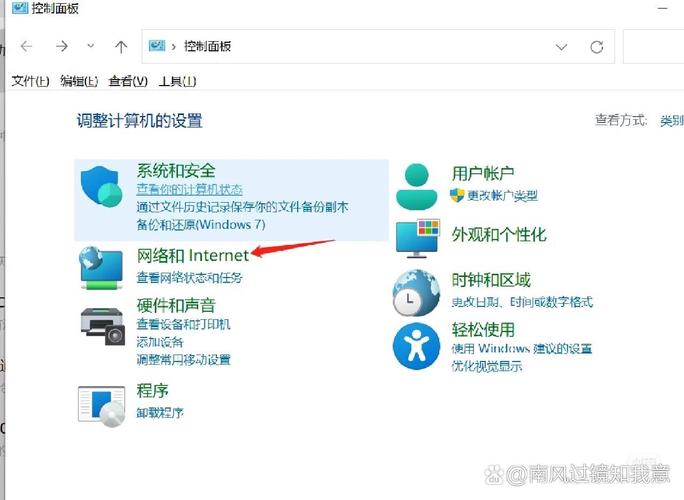Click 查看你的计算机状态 link
This screenshot has width=684, height=500.
coord(189,189)
